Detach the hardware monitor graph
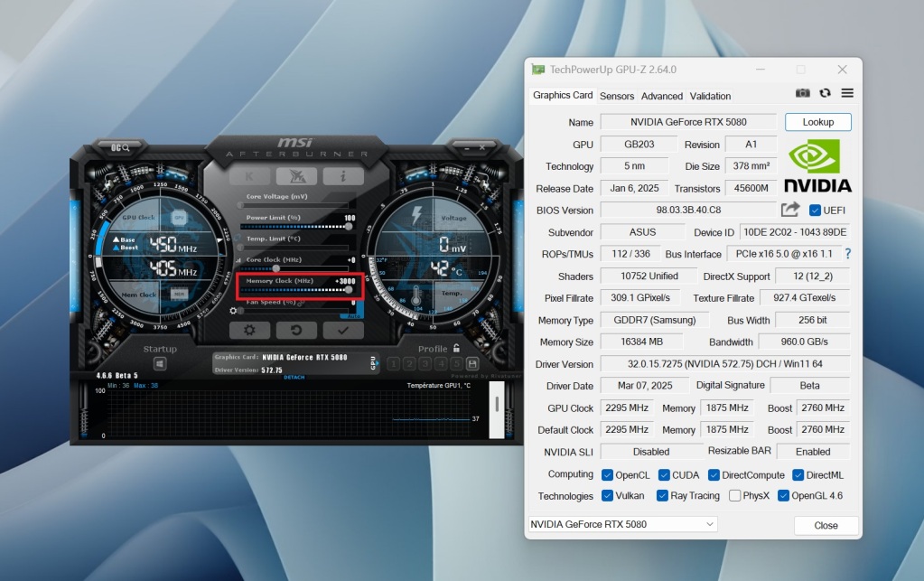Image resolution: width=924 pixels, height=581 pixels. [294, 377]
